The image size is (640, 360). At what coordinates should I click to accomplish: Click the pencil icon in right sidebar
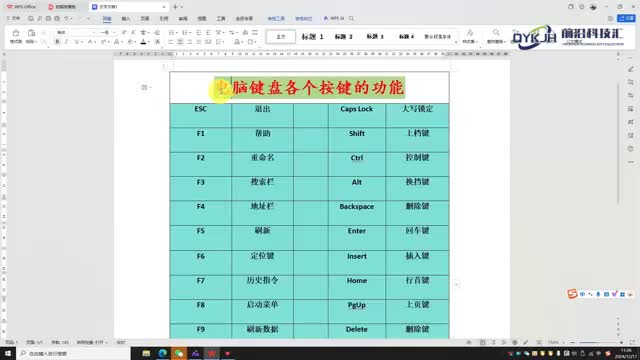coord(631,69)
